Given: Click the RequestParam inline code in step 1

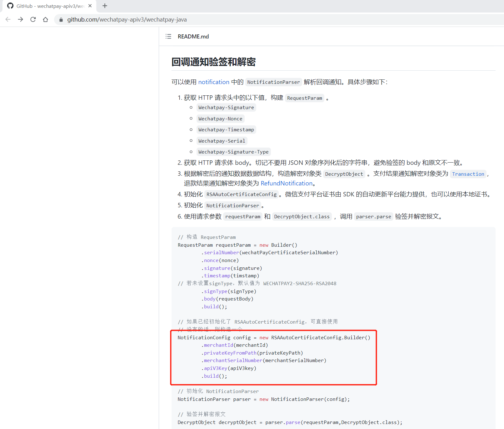Looking at the screenshot, I should click(305, 98).
